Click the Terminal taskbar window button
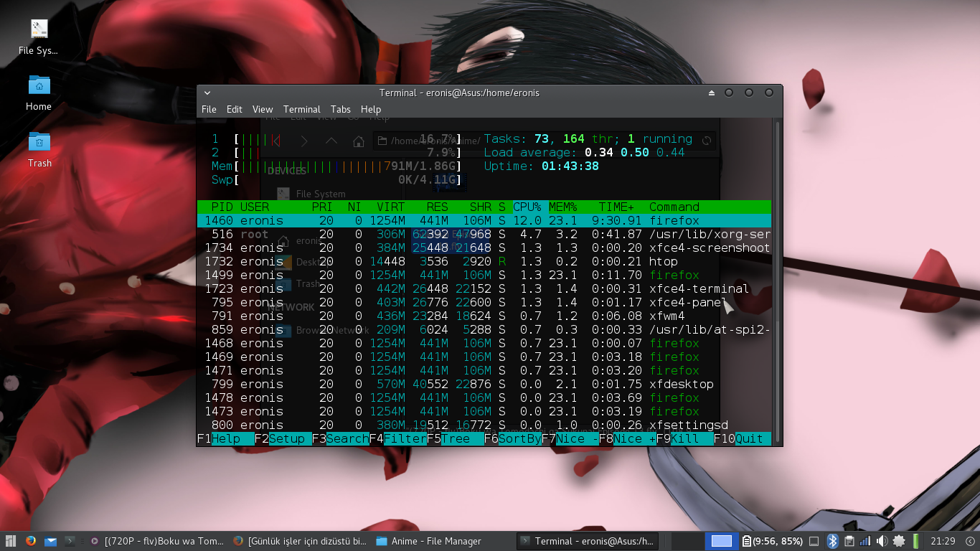The height and width of the screenshot is (551, 980). click(x=587, y=541)
